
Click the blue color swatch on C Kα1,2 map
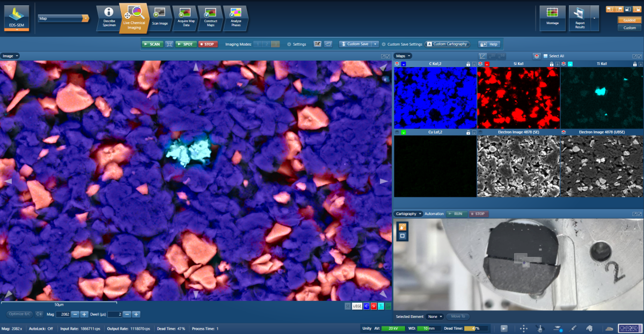(404, 63)
